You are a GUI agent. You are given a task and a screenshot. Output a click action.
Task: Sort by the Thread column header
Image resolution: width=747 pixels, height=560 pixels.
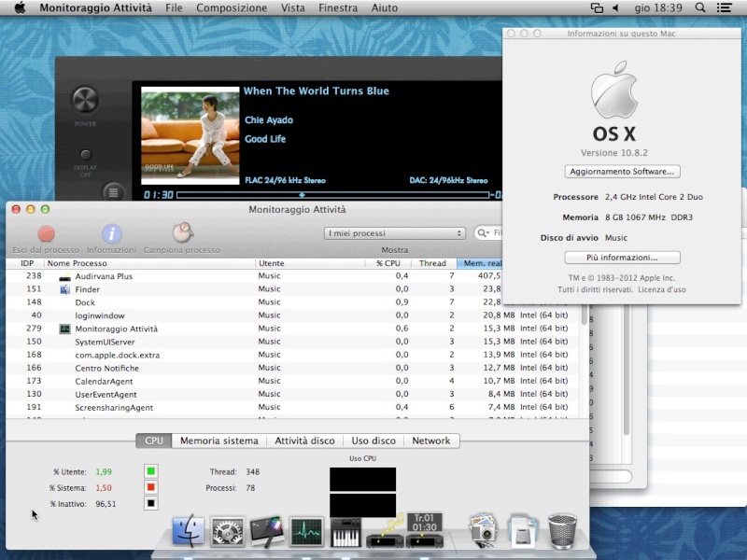pos(432,263)
